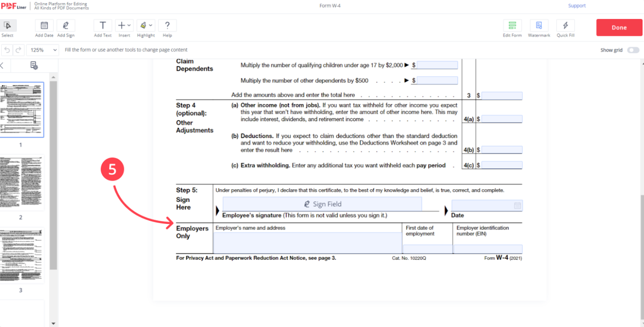Collapse the page thumbnails panel
Image resolution: width=644 pixels, height=327 pixels.
2,65
